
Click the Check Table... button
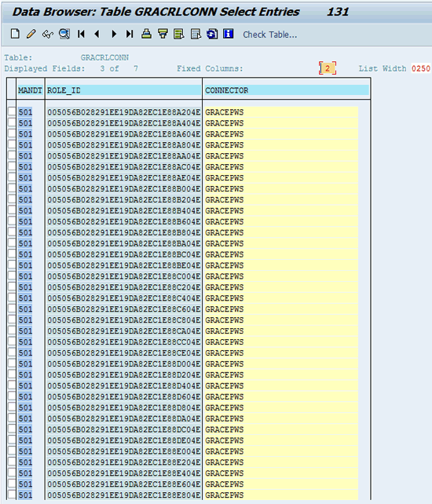270,35
